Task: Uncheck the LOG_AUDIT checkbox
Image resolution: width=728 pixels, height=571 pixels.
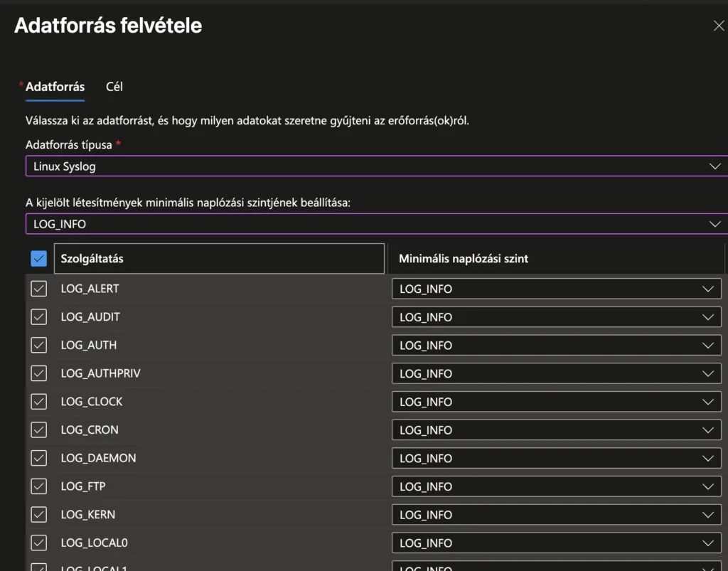Action: pos(39,317)
